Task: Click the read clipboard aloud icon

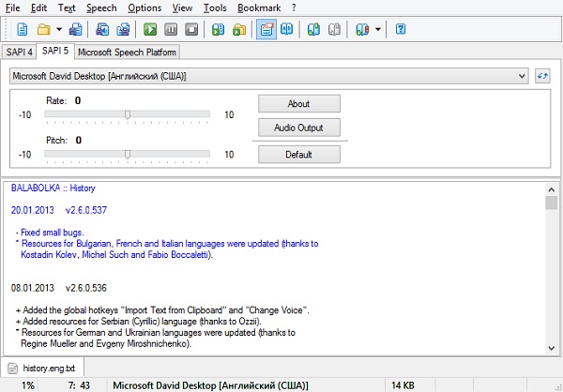Action: click(x=219, y=29)
